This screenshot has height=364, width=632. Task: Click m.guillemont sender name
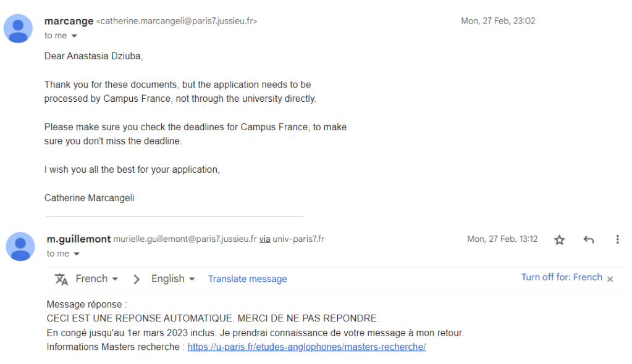(78, 239)
